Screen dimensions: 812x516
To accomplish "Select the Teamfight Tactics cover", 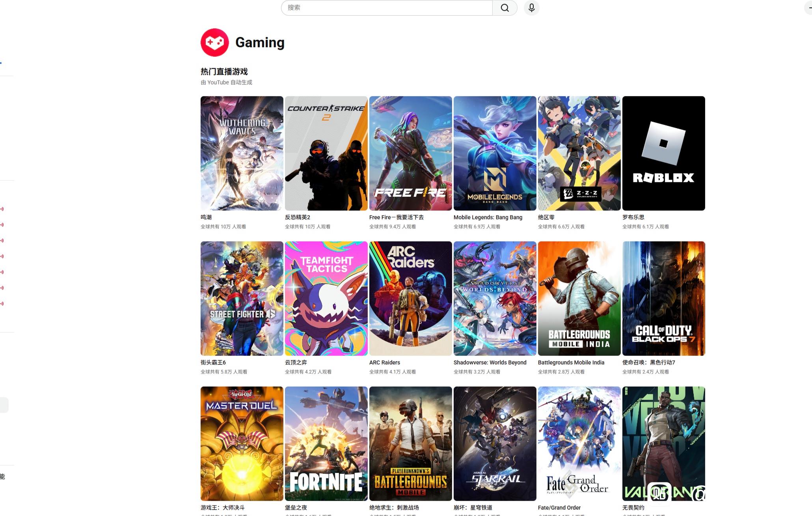I will (x=326, y=298).
